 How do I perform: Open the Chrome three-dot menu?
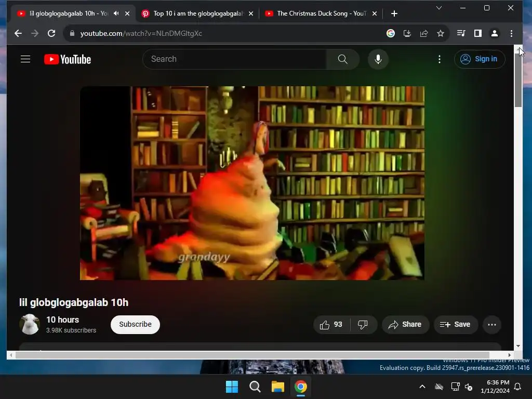point(511,33)
